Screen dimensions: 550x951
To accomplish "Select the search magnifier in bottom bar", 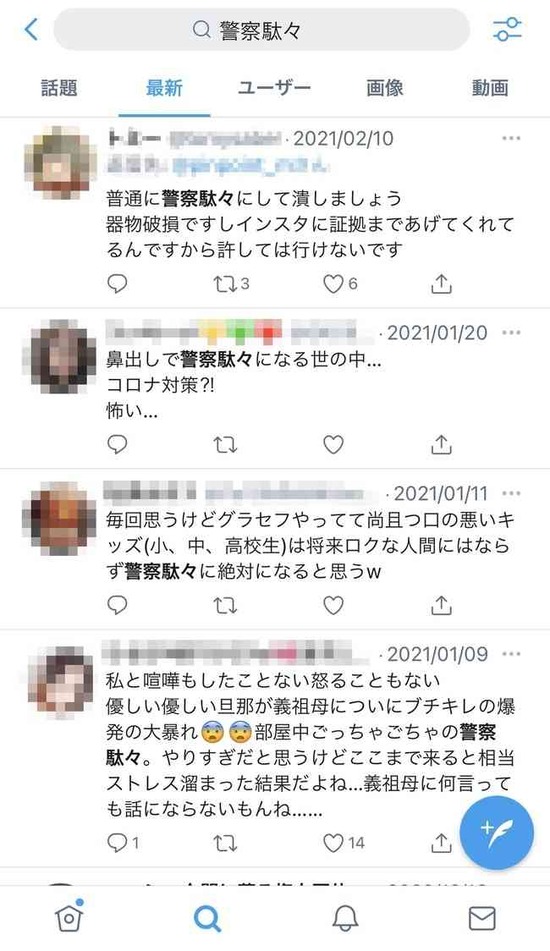I will pos(207,919).
